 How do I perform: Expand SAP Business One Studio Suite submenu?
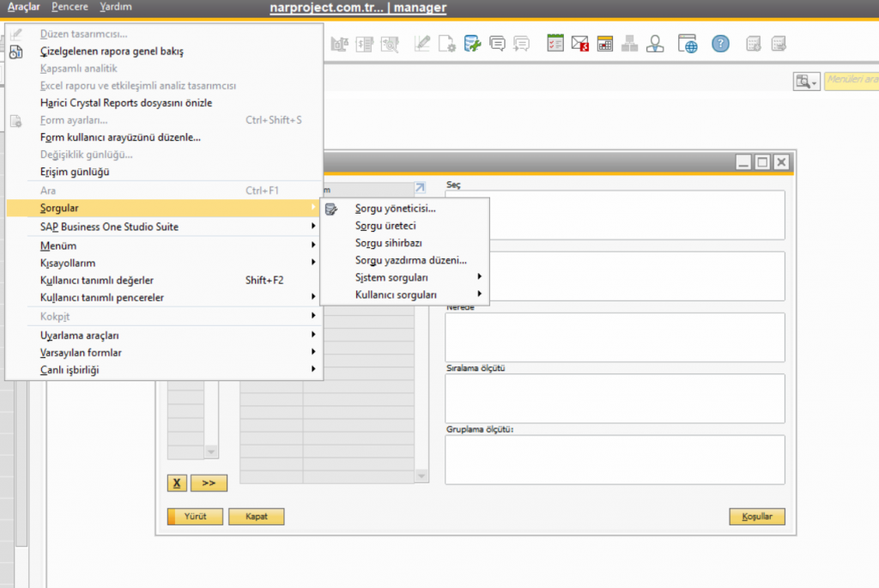tap(109, 227)
